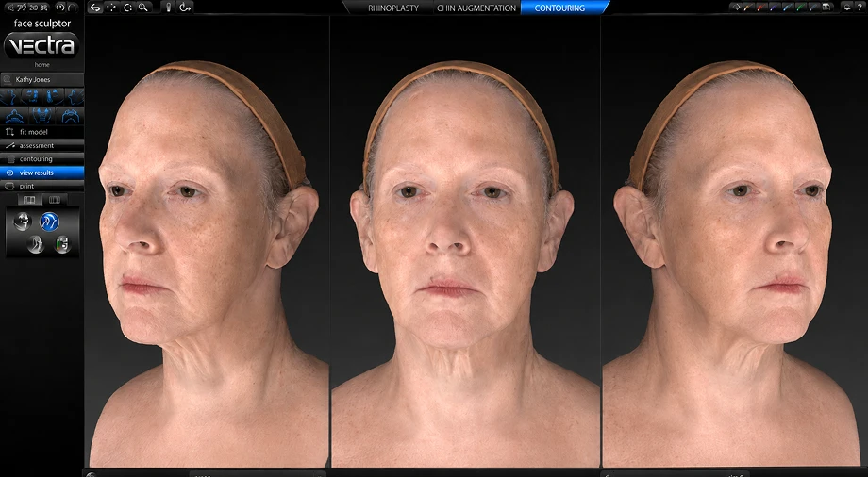Click the reset view icon
This screenshot has width=868, height=477.
(x=185, y=8)
